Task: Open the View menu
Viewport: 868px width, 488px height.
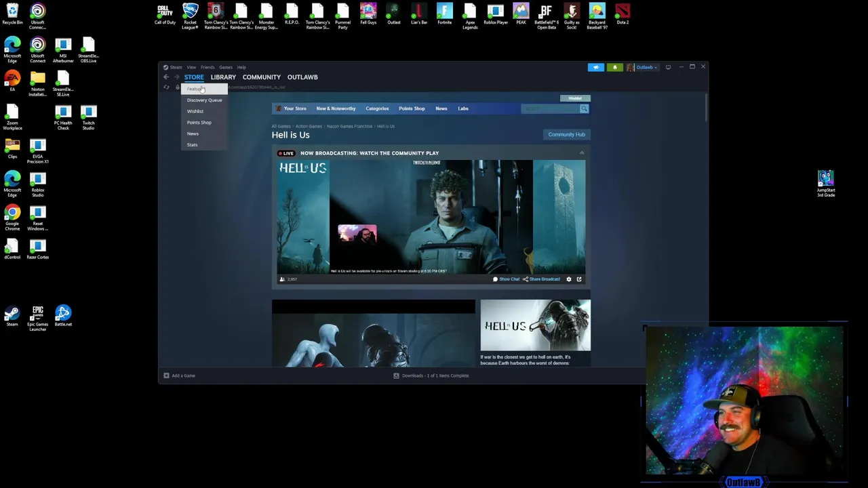Action: [x=191, y=67]
